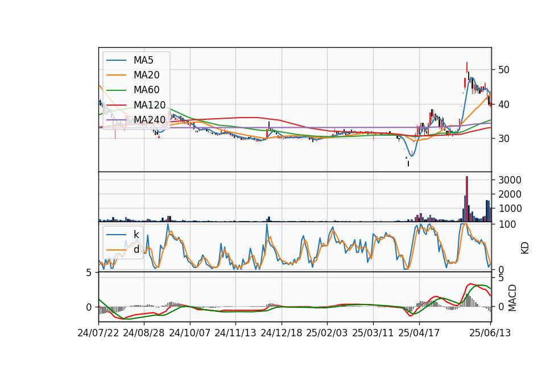Click the lowest candlestick in April 2025 dip
Image resolution: width=546 pixels, height=392 pixels.
click(408, 164)
